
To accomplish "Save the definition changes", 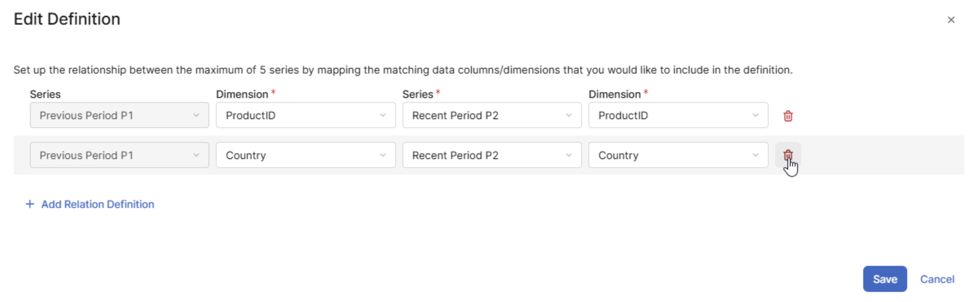I will (x=884, y=279).
